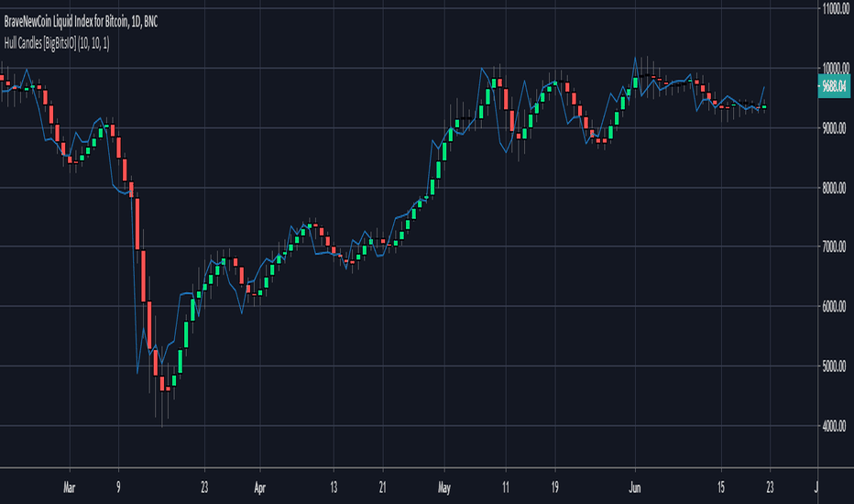Click the 10000.00 price axis label

836,68
